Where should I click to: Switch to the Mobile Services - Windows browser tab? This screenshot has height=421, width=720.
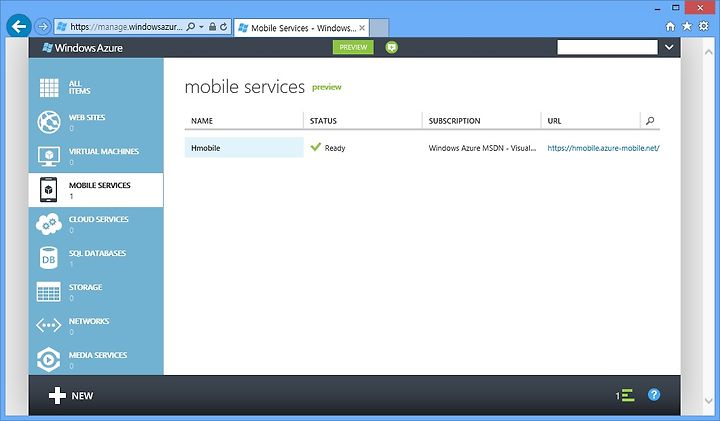pyautogui.click(x=301, y=28)
